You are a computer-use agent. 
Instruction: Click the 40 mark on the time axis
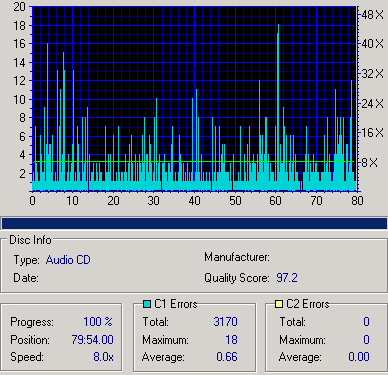[194, 200]
